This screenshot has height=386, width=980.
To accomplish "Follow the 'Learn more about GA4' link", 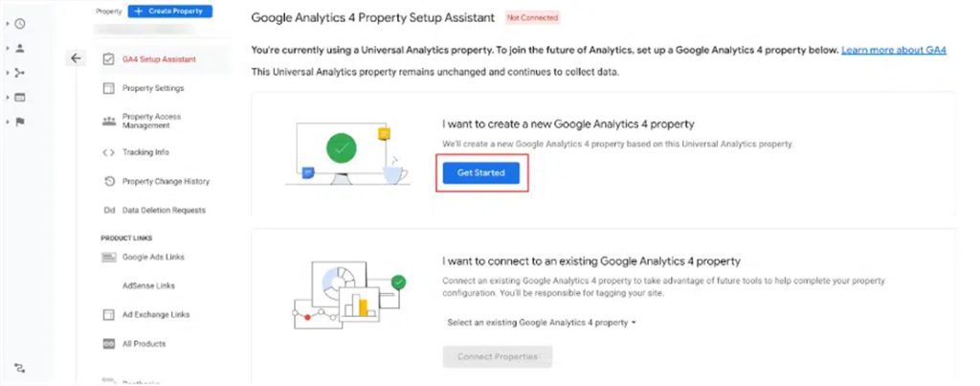I will [893, 50].
